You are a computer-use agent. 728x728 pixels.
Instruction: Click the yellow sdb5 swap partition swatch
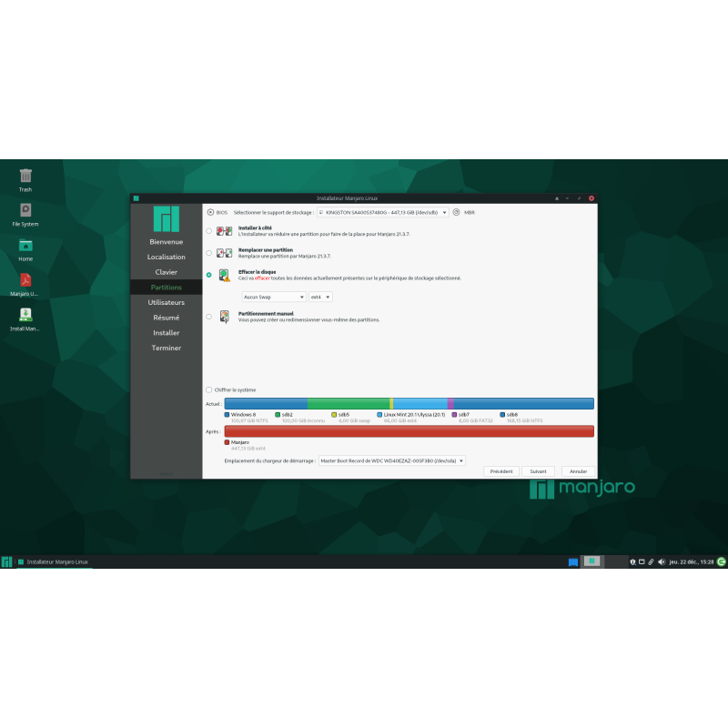332,414
